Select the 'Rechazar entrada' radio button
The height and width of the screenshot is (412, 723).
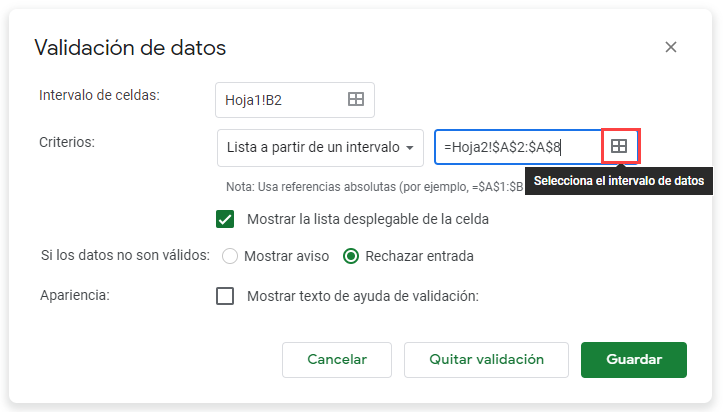click(351, 256)
